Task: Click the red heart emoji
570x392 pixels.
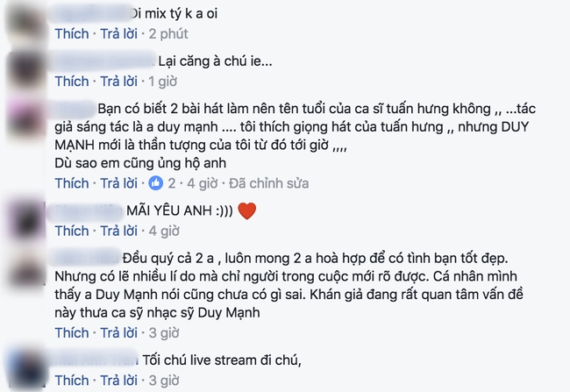Action: tap(246, 211)
